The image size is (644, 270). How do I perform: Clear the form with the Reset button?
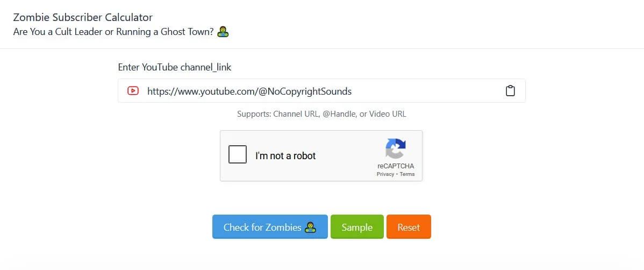(409, 226)
